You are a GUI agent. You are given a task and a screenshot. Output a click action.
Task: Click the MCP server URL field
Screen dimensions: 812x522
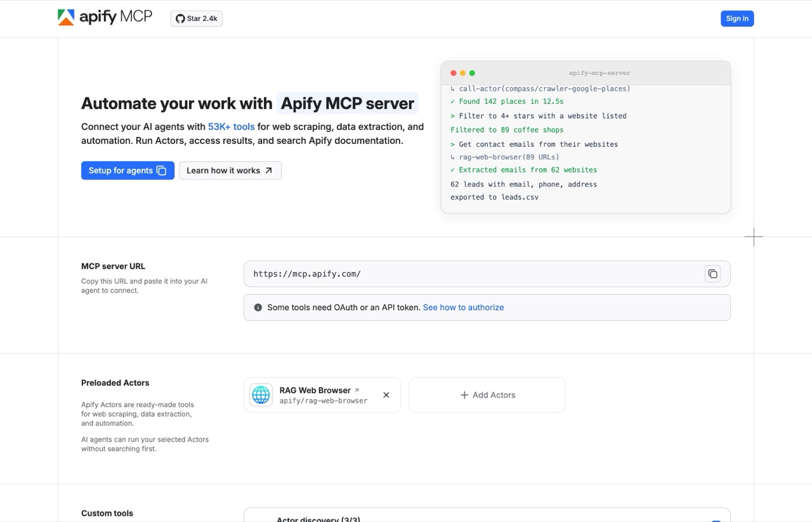[x=487, y=274]
